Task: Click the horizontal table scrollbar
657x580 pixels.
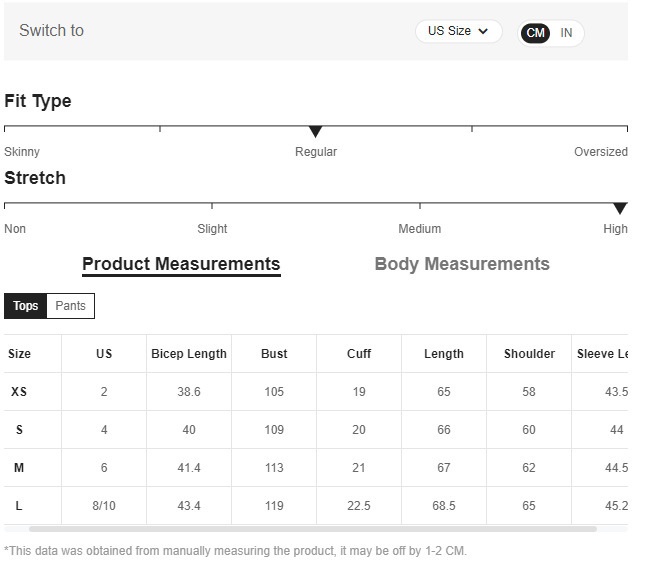Action: click(312, 529)
